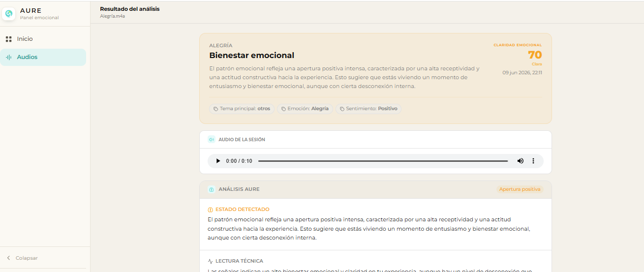Click the clarity score 70

(x=535, y=55)
